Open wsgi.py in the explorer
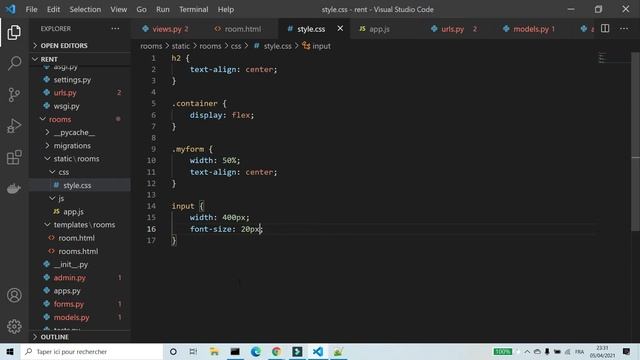The height and width of the screenshot is (360, 640). point(67,106)
